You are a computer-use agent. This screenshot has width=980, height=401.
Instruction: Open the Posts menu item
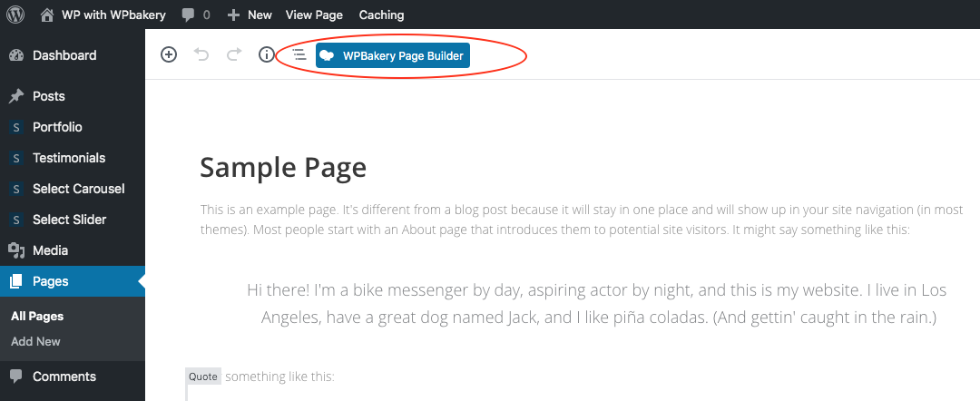click(48, 96)
